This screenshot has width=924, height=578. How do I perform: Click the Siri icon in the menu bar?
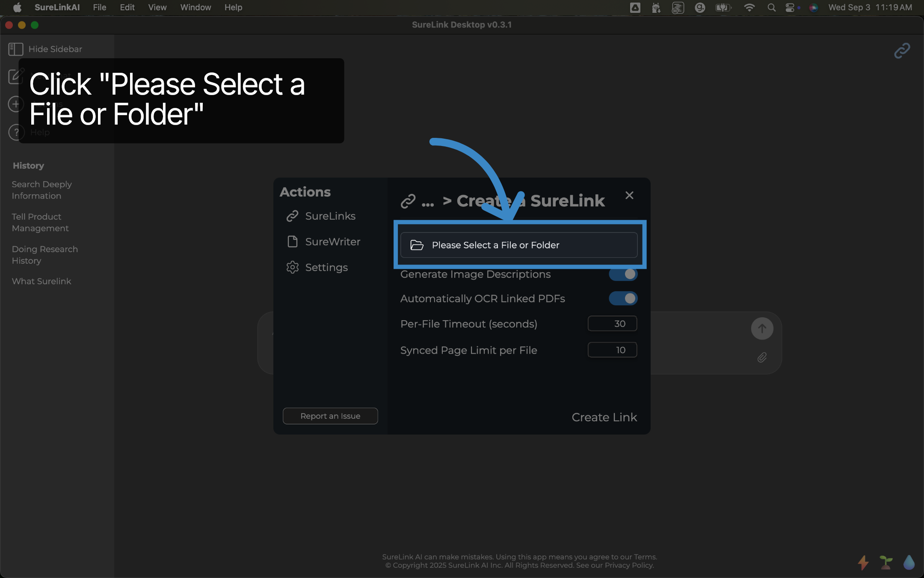pyautogui.click(x=814, y=8)
